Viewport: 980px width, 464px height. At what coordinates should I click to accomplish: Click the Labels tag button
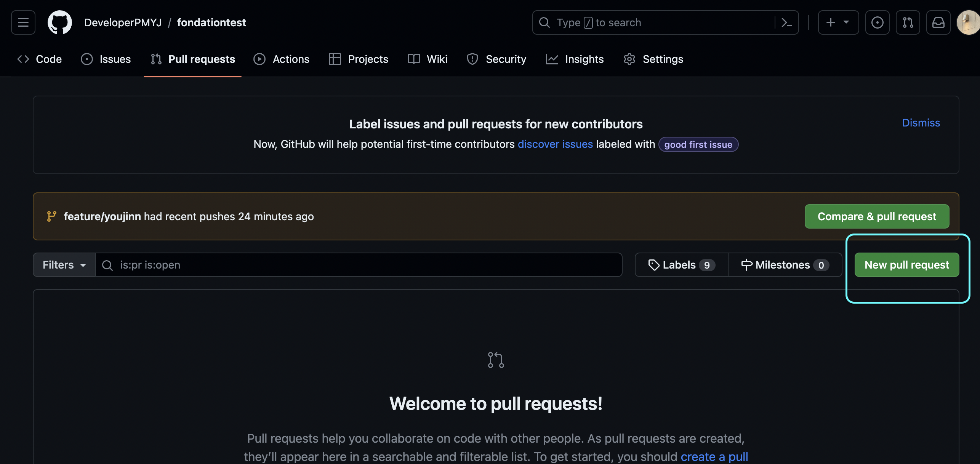click(681, 265)
